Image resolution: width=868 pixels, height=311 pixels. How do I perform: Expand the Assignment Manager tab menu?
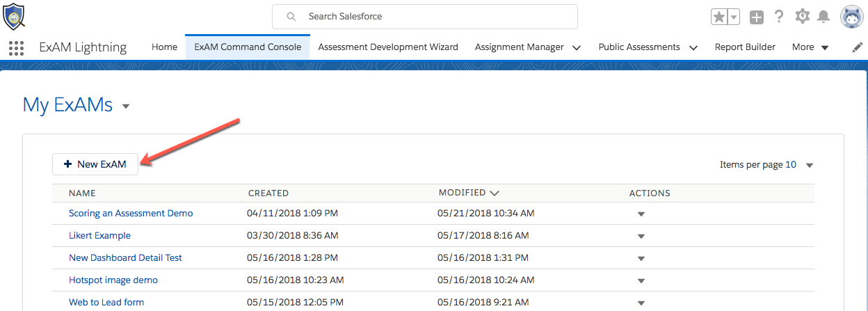pos(576,48)
